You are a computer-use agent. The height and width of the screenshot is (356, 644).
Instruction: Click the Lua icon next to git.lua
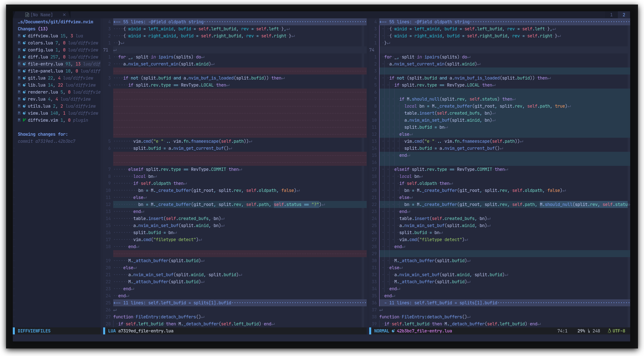pos(24,78)
